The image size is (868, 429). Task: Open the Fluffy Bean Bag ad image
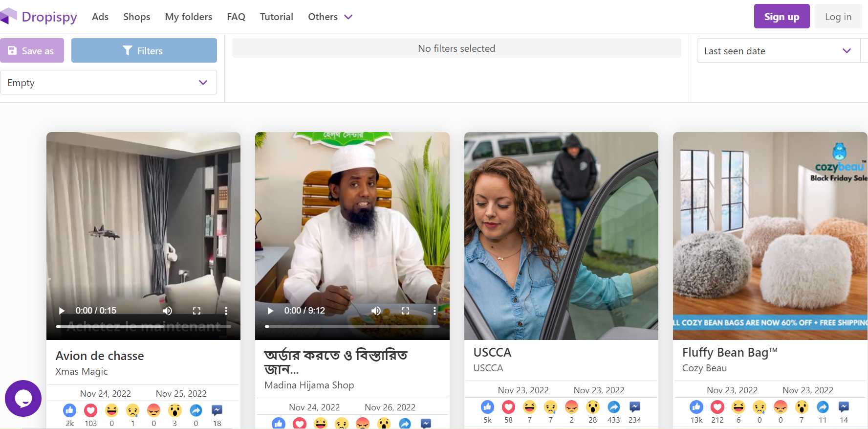(x=770, y=236)
